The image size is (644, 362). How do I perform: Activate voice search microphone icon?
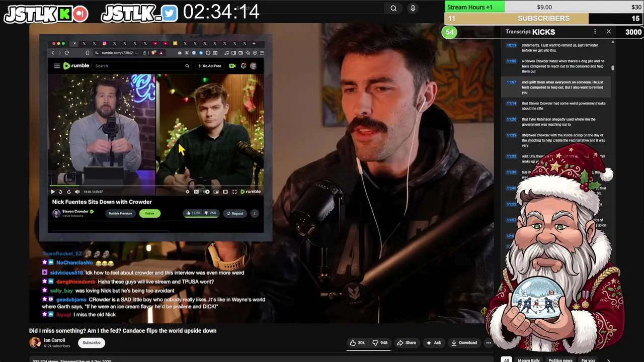[x=413, y=8]
